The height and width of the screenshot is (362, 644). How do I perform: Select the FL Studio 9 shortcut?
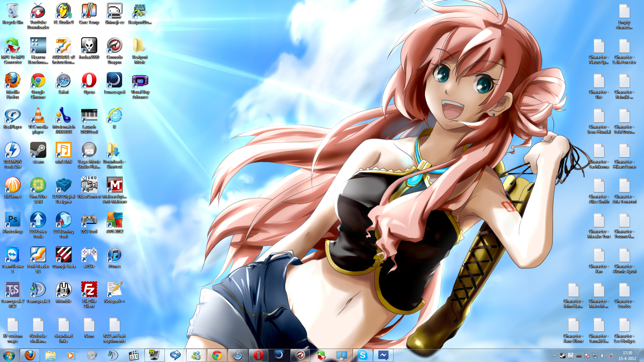(64, 14)
